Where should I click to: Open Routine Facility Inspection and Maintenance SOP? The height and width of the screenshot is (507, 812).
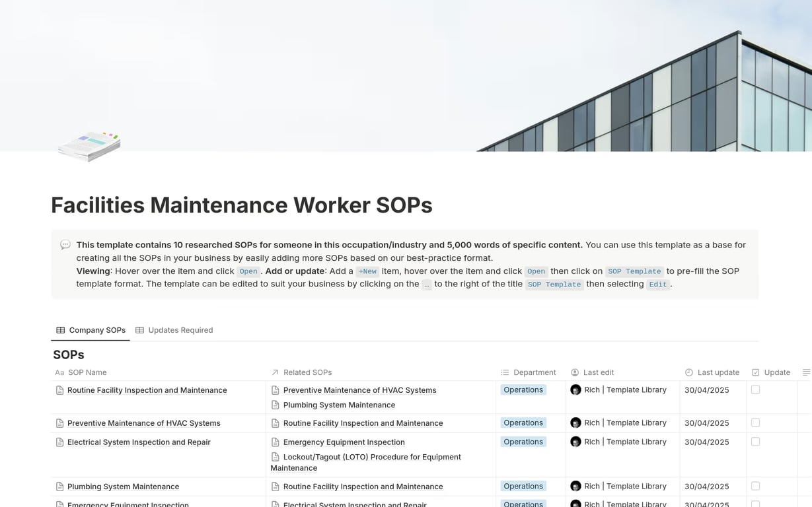(147, 390)
